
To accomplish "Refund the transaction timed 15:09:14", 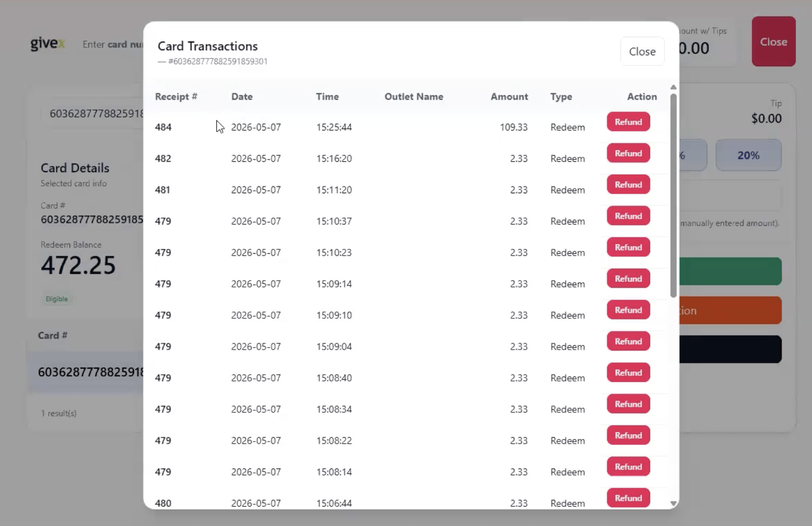I will (628, 279).
